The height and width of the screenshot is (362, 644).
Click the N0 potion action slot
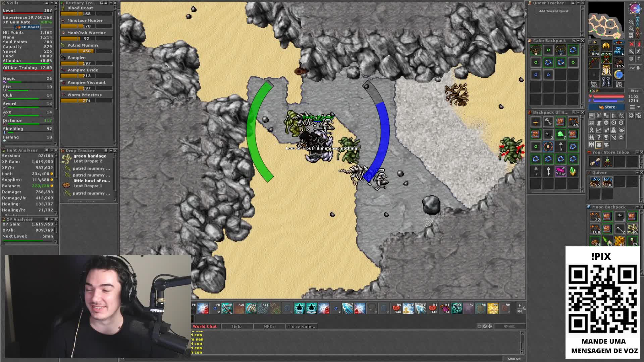coord(396,308)
